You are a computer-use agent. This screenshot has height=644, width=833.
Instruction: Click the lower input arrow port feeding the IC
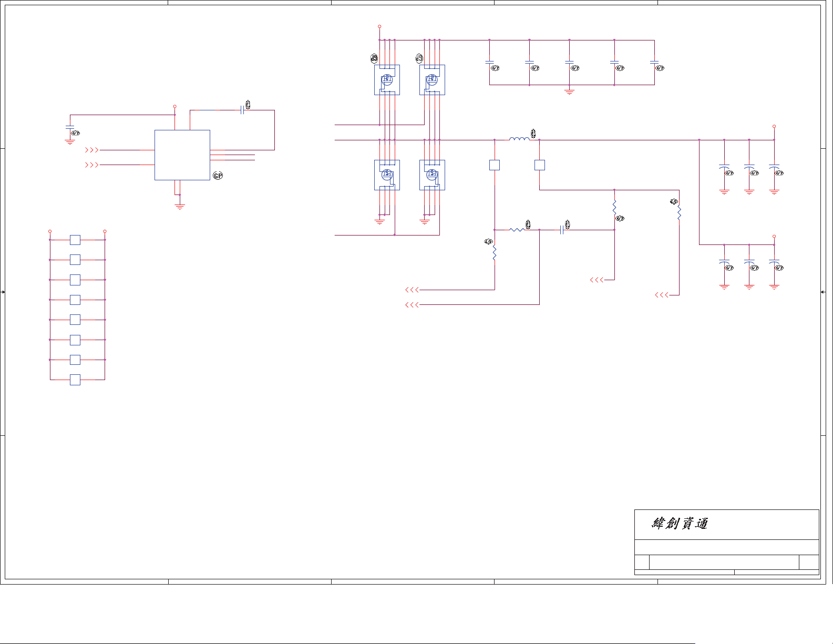coord(92,165)
